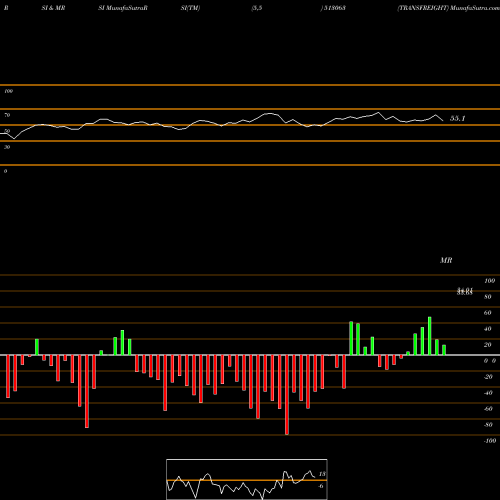Click the RSI axis label 30
This screenshot has height=500, width=500.
pos(7,147)
